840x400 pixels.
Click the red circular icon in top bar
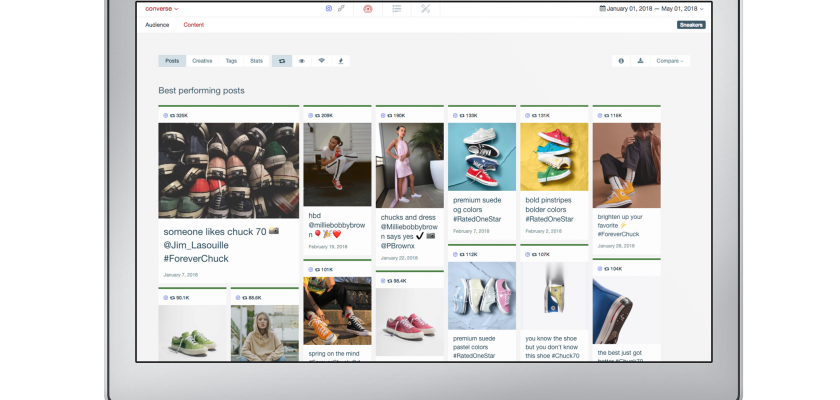tap(368, 9)
